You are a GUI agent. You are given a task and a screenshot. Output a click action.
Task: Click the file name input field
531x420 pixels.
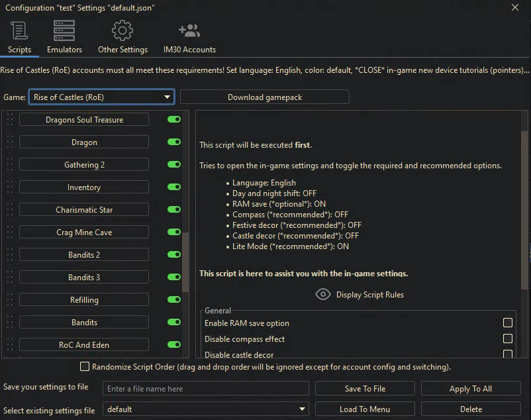click(x=206, y=388)
